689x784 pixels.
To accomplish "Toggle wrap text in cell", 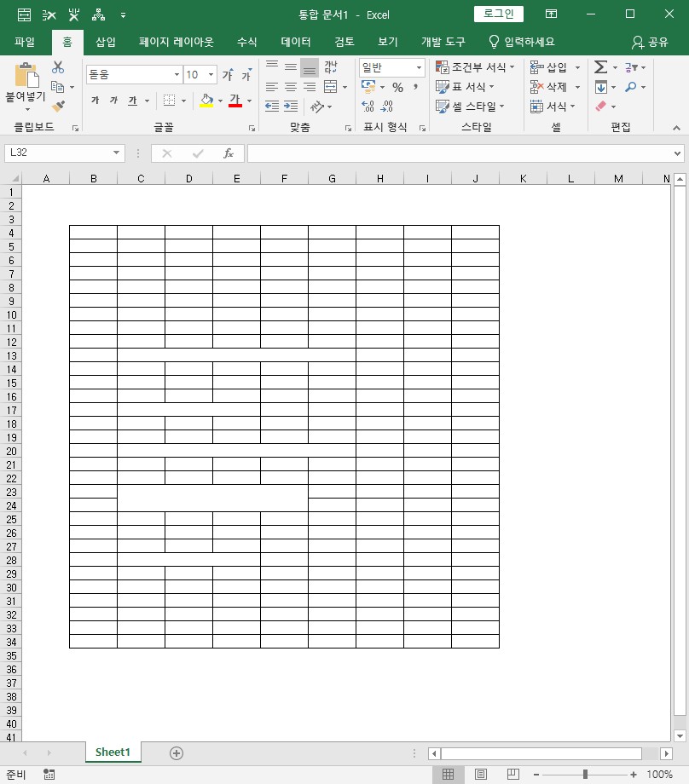I will (331, 66).
